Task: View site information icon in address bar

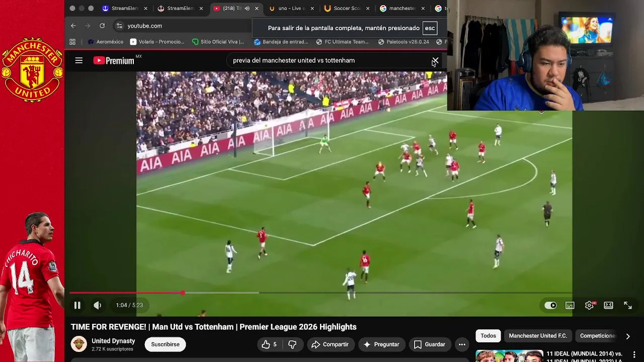Action: [x=119, y=26]
